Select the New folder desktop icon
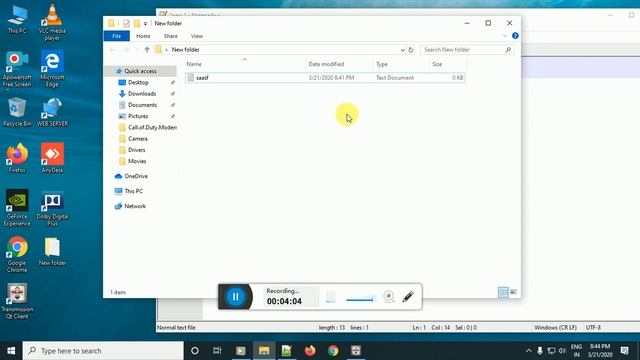Screen dimensions: 640x360 [x=52, y=252]
